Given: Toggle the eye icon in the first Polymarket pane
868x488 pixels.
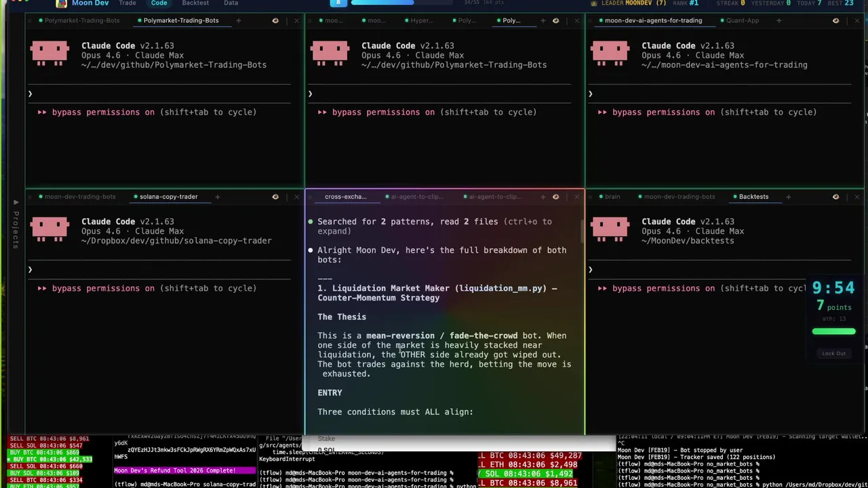Looking at the screenshot, I should click(x=275, y=20).
